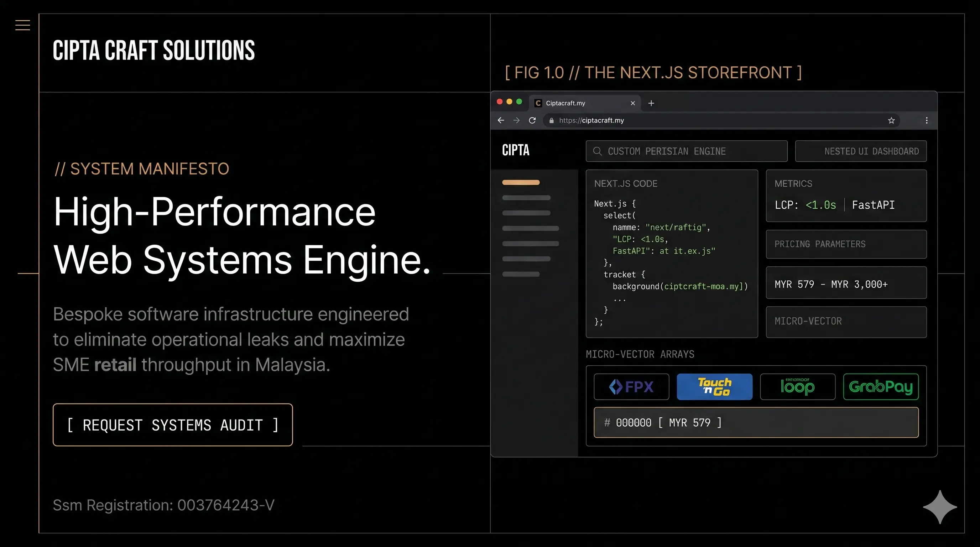
Task: Click the ciptcraft-moa.my code text
Action: click(703, 286)
